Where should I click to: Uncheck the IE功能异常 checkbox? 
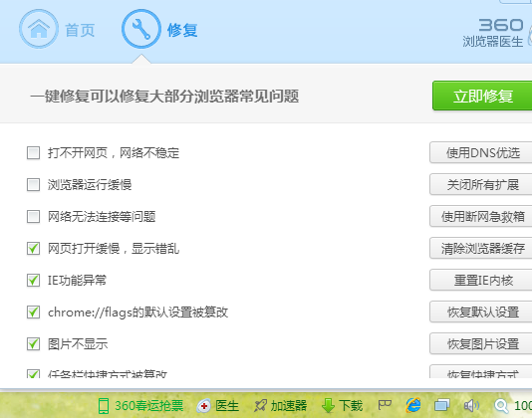click(x=33, y=281)
